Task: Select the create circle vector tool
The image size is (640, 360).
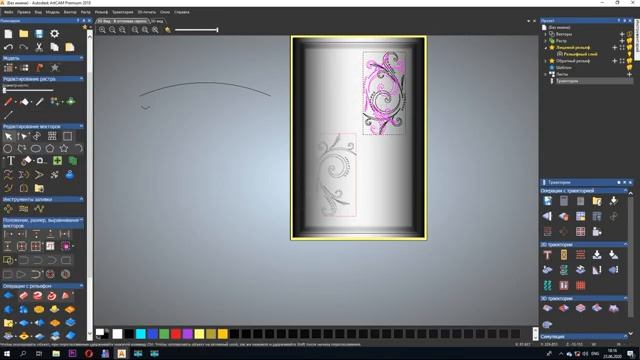Action: point(7,149)
